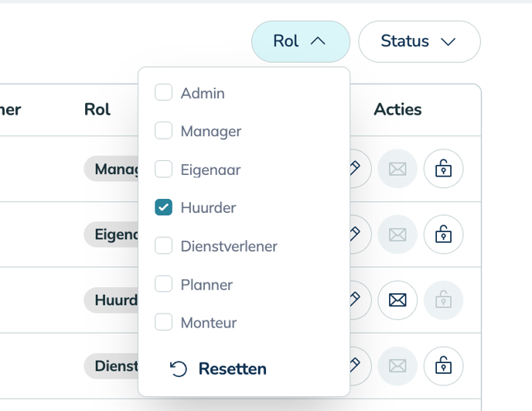532x411 pixels.
Task: Click the unlock icon in the Eigenaar row
Action: click(443, 235)
